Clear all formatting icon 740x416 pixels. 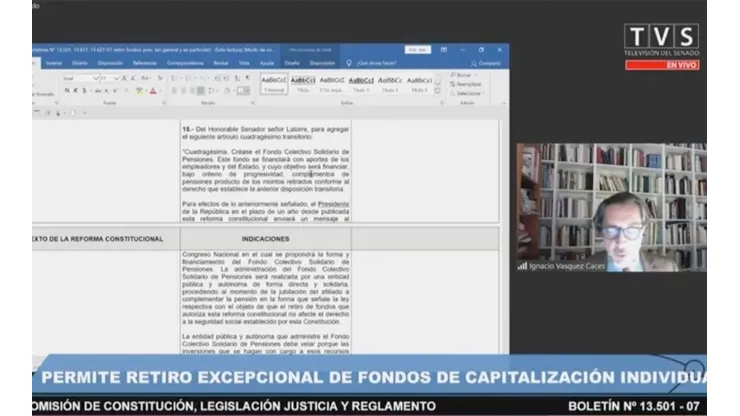tap(160, 78)
